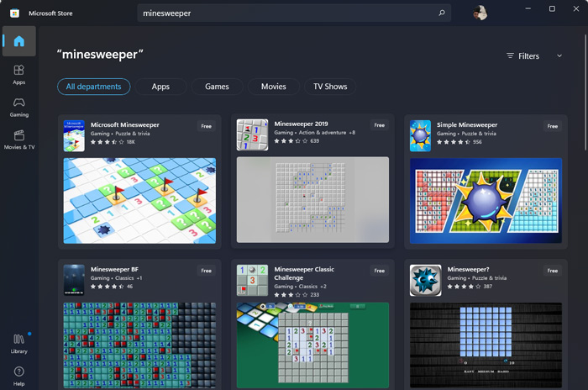Click the Microsoft Minesweeper app icon
This screenshot has width=588, height=390.
tap(74, 135)
